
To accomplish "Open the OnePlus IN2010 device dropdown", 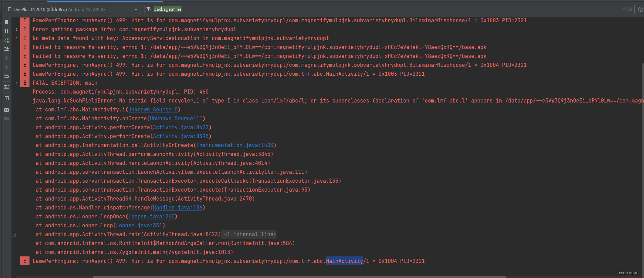I will click(72, 9).
